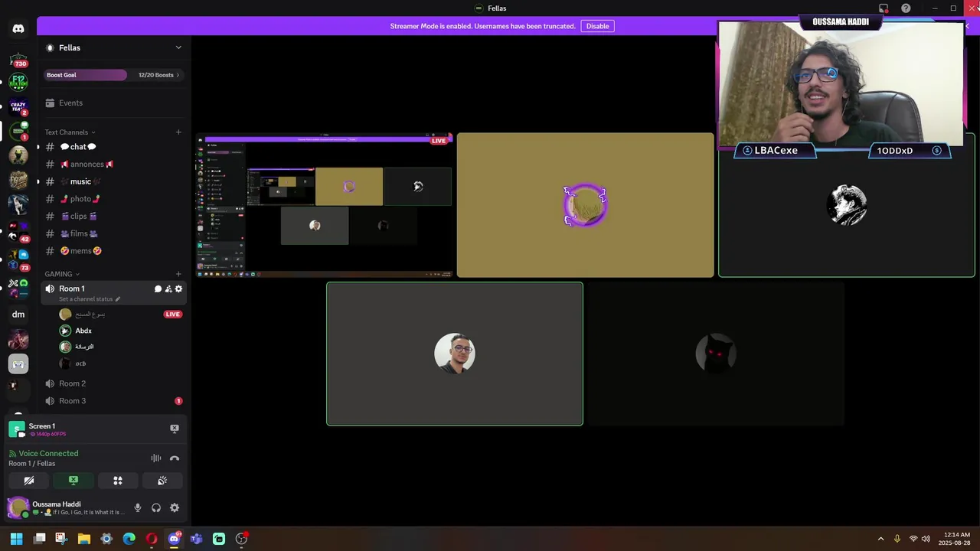Disable Streamer Mode button
The height and width of the screenshot is (551, 980).
[597, 26]
